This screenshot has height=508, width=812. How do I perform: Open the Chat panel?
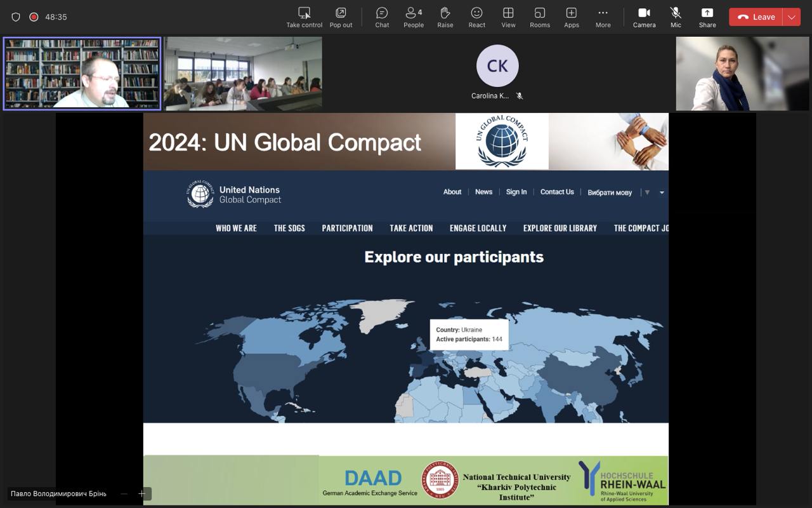pos(382,17)
